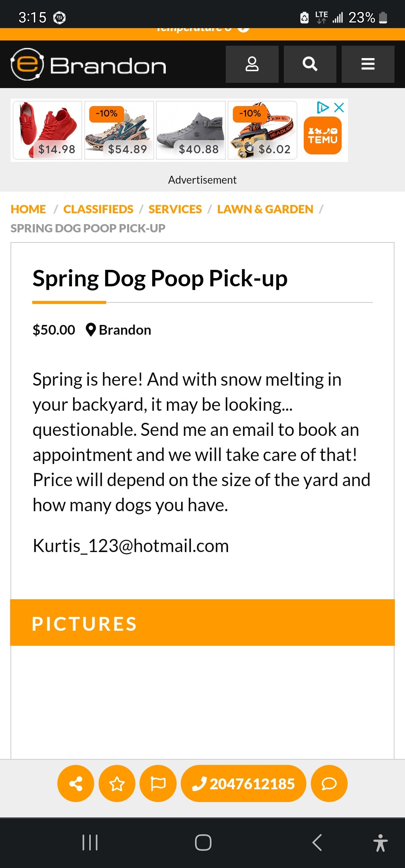Call the seller at 2047612185

point(243,783)
